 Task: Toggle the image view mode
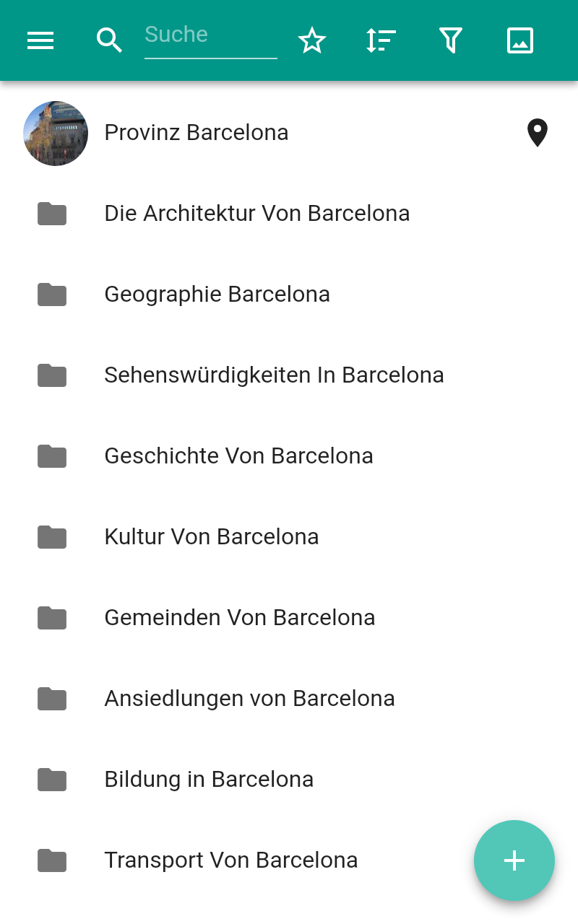click(x=520, y=40)
